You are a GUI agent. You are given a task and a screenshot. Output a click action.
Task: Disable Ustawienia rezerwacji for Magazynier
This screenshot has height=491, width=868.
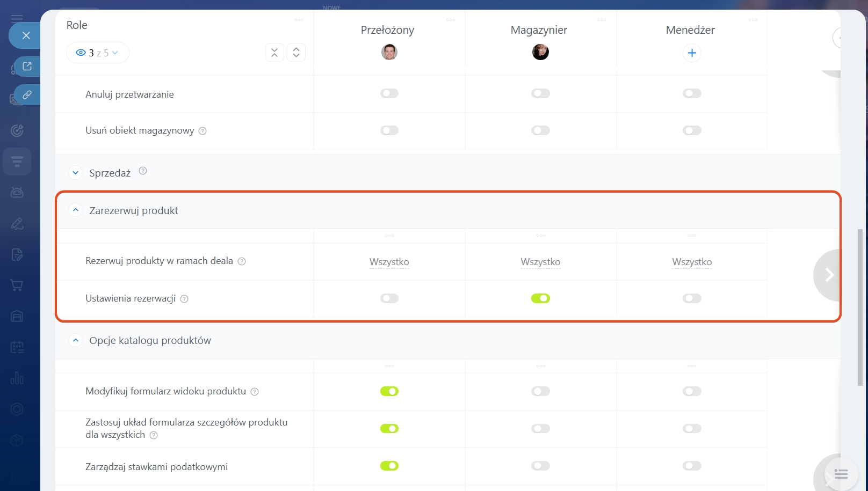(x=540, y=298)
